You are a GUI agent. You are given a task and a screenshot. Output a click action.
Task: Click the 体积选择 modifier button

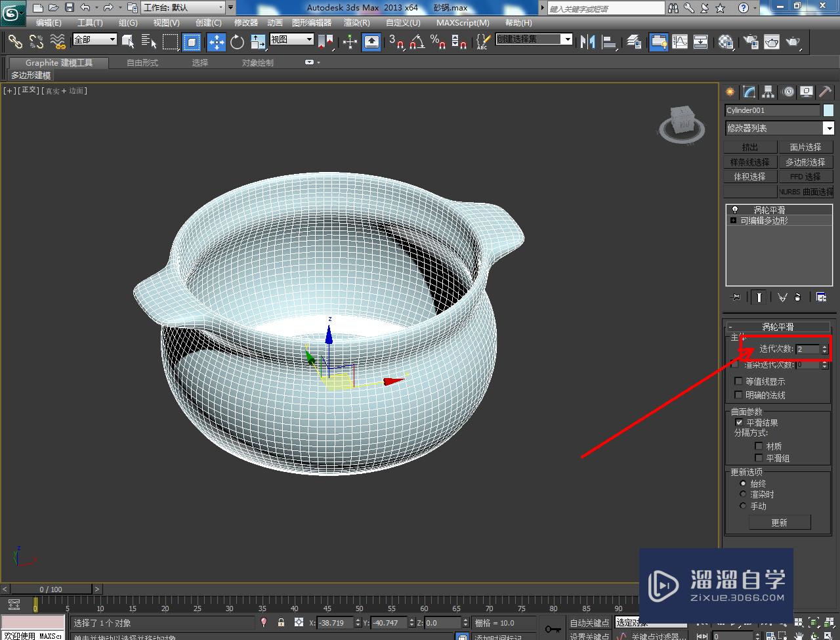[750, 177]
